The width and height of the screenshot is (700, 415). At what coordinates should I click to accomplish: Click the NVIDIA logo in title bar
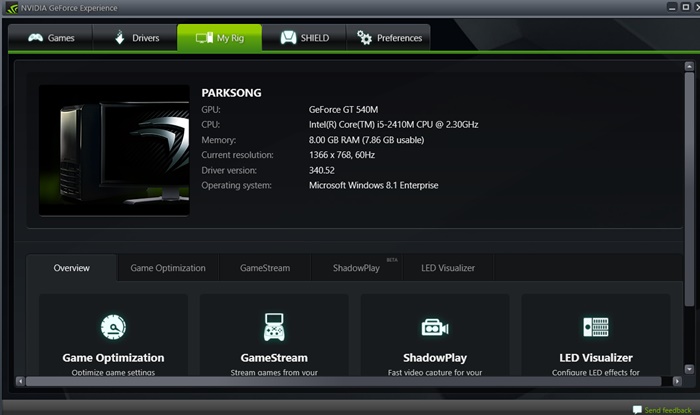tap(12, 8)
